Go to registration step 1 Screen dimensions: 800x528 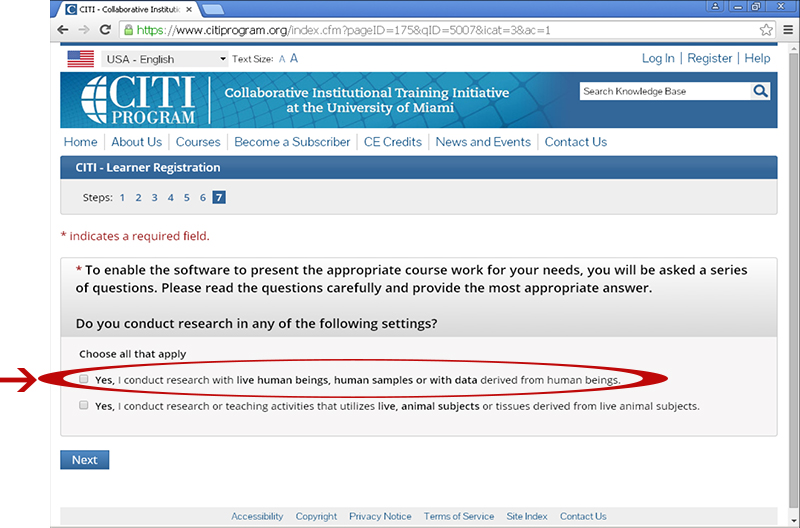pyautogui.click(x=122, y=197)
